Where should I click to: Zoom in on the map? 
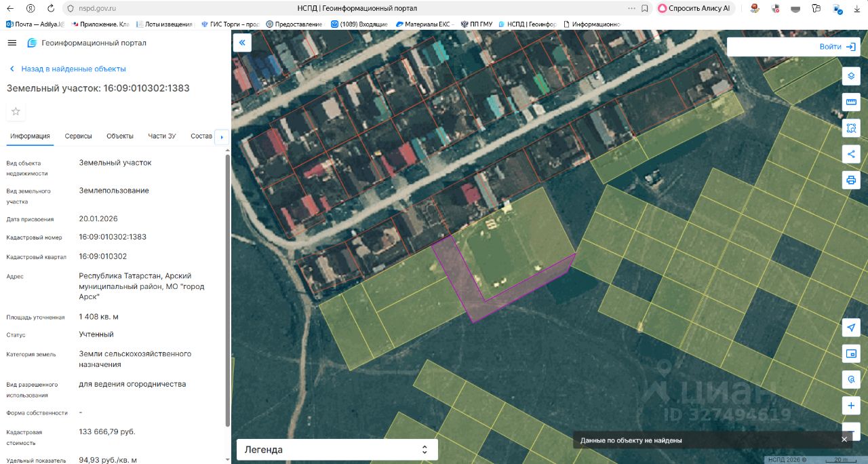[x=851, y=406]
